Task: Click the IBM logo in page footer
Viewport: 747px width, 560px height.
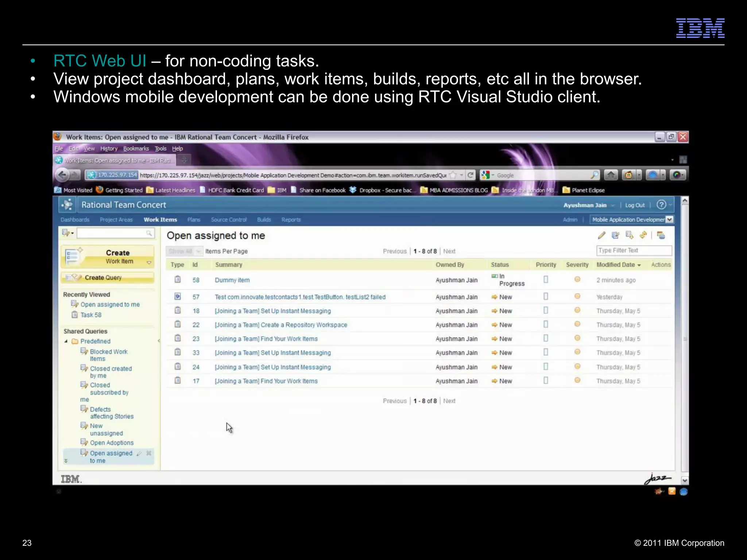Action: click(x=71, y=479)
